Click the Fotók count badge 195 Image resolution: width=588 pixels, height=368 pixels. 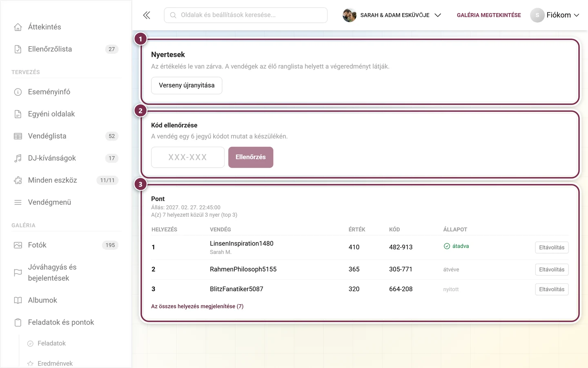point(110,245)
